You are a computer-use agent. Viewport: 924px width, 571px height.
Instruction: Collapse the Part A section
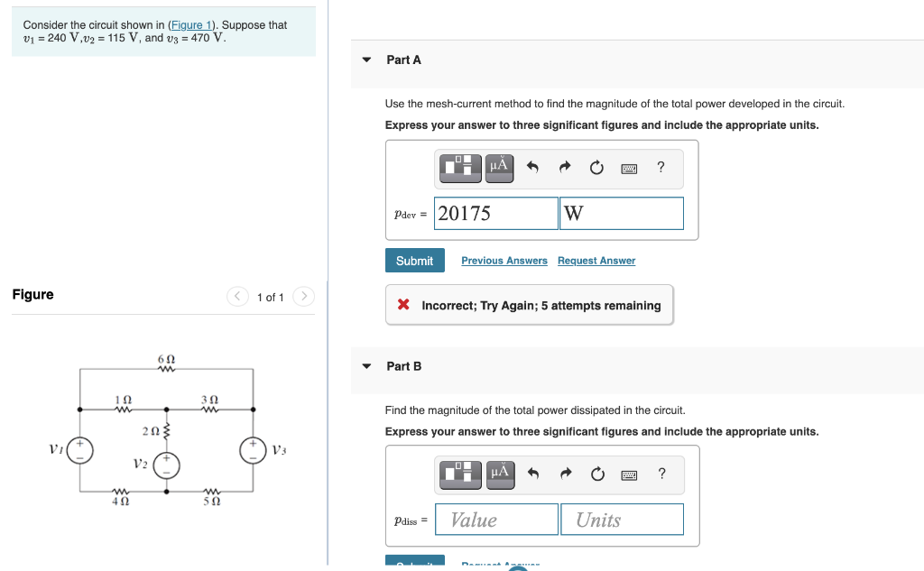365,60
